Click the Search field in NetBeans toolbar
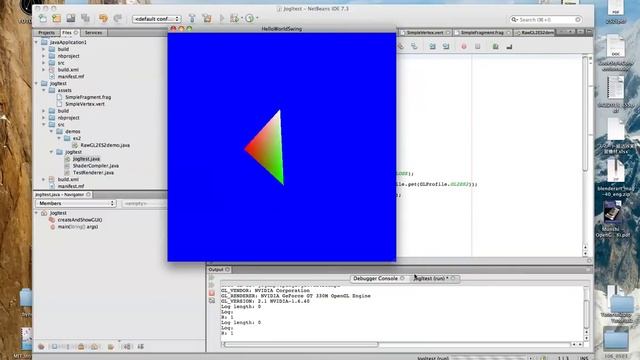The width and height of the screenshot is (640, 360). point(546,19)
